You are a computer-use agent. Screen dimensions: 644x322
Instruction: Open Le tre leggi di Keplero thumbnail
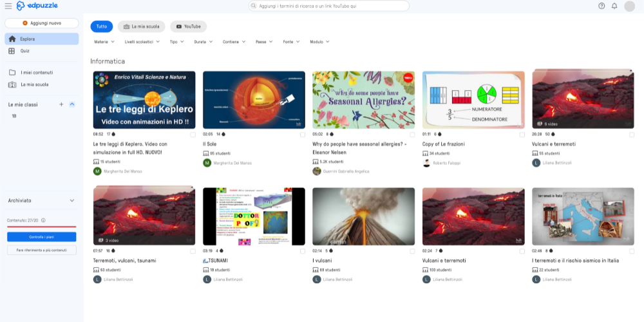click(x=144, y=100)
